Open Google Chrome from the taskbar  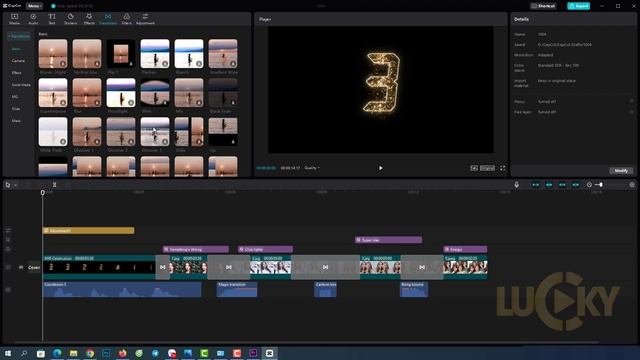pos(90,353)
